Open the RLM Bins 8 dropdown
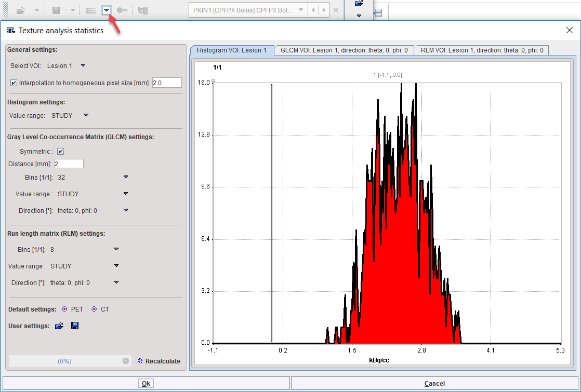Screen dimensions: 581x392 (116, 250)
